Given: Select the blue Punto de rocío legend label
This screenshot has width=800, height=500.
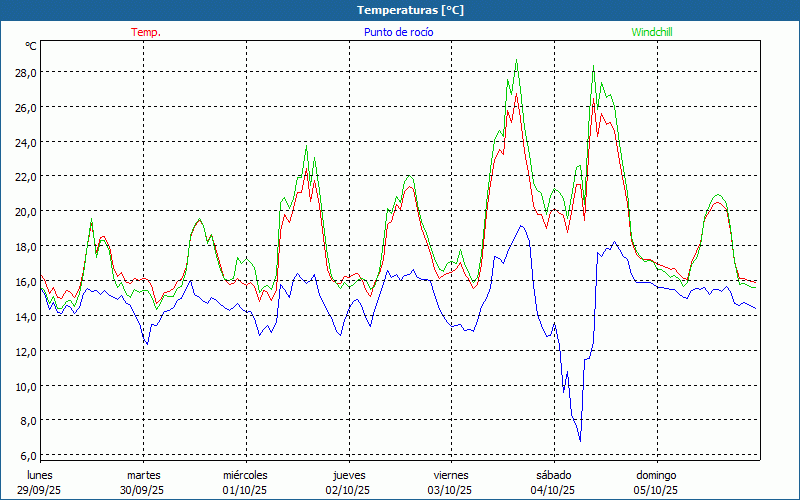Looking at the screenshot, I should [x=398, y=32].
